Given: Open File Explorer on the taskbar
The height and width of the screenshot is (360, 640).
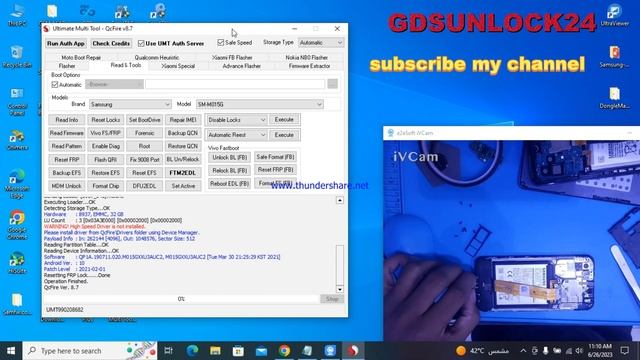Looking at the screenshot, I should [x=215, y=351].
